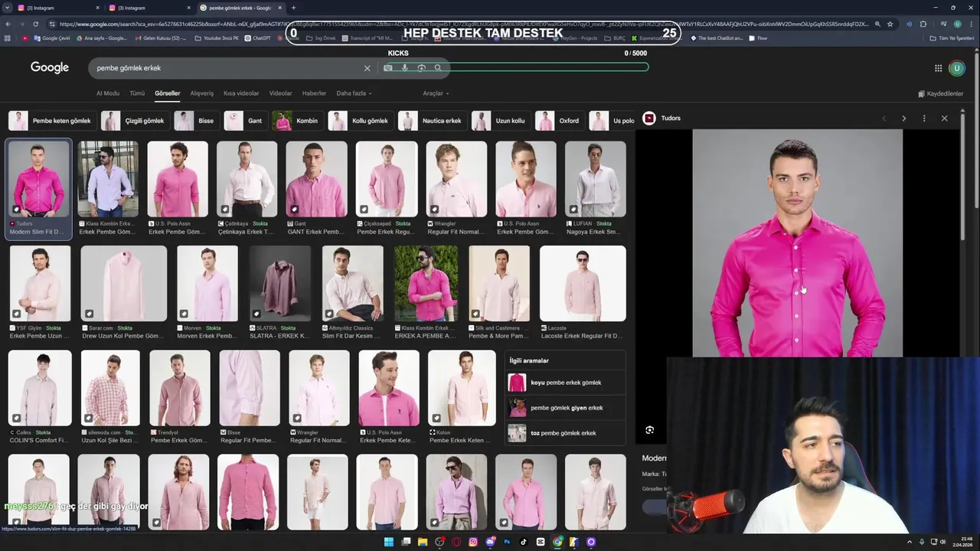Viewport: 980px width, 551px height.
Task: Open Trendyol Pembe Erkek Gömlek thumbnail
Action: 179,388
